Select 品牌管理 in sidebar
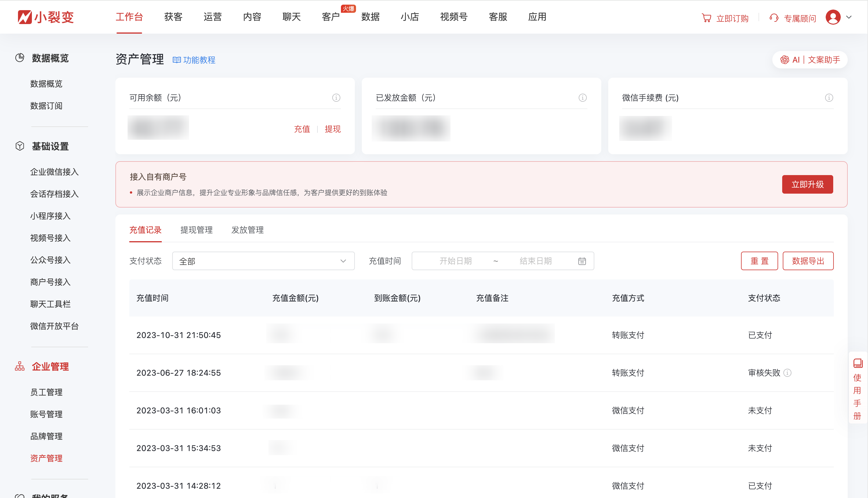 [46, 437]
